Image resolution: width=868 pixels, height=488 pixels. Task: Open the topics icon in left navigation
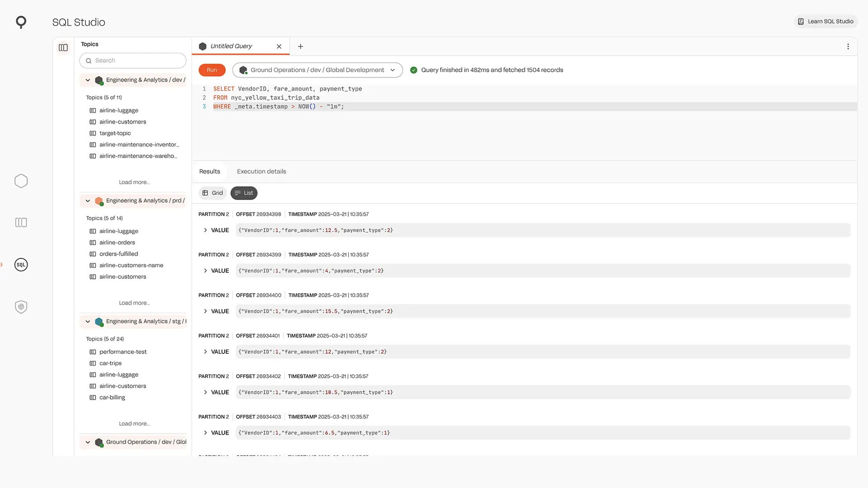tap(21, 222)
